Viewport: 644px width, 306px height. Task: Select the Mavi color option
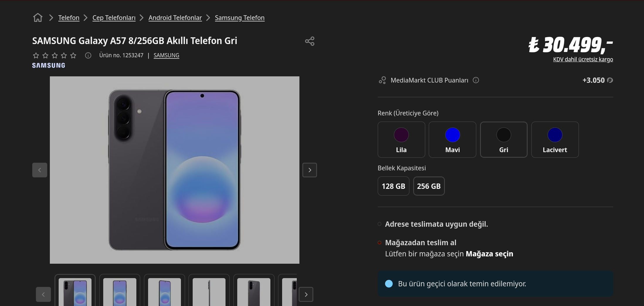[x=453, y=140]
